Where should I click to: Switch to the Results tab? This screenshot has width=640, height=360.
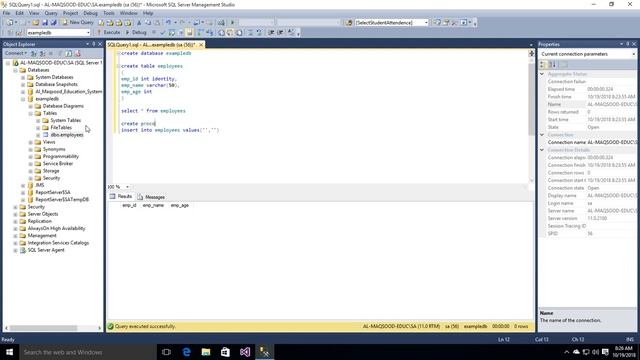(x=121, y=196)
